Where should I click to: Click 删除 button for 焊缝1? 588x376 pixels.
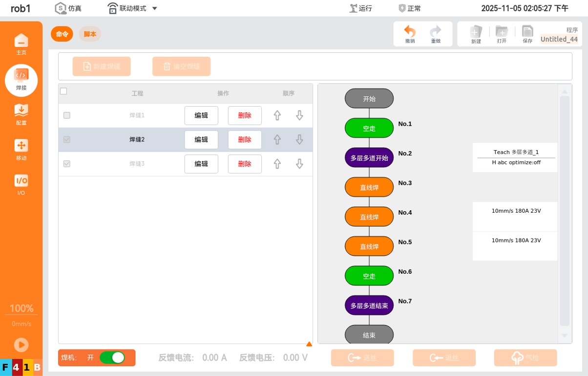click(245, 115)
